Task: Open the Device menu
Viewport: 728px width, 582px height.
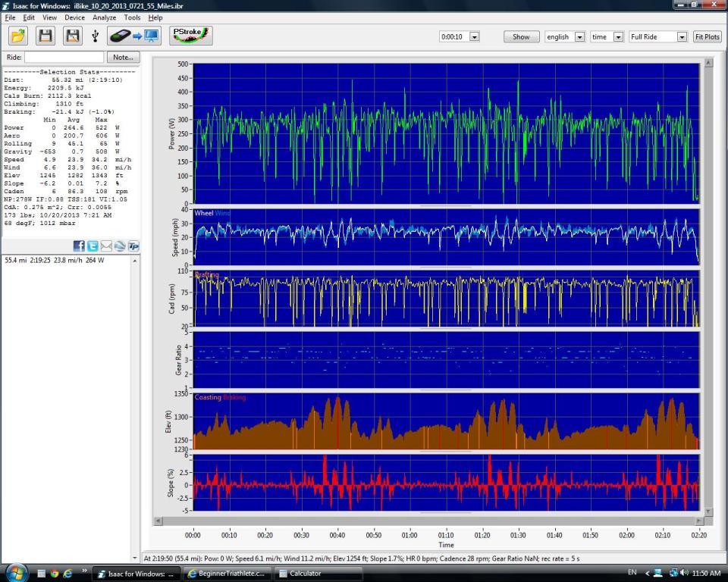Action: 74,17
